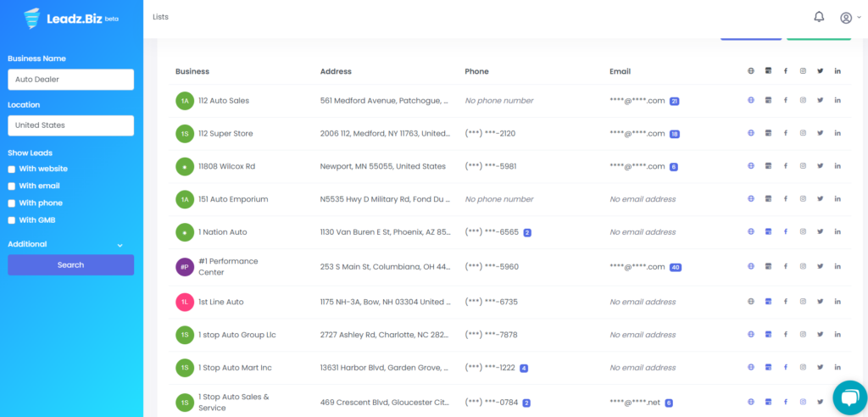Expand the Additional filters section
This screenshot has width=868, height=417.
coord(65,244)
